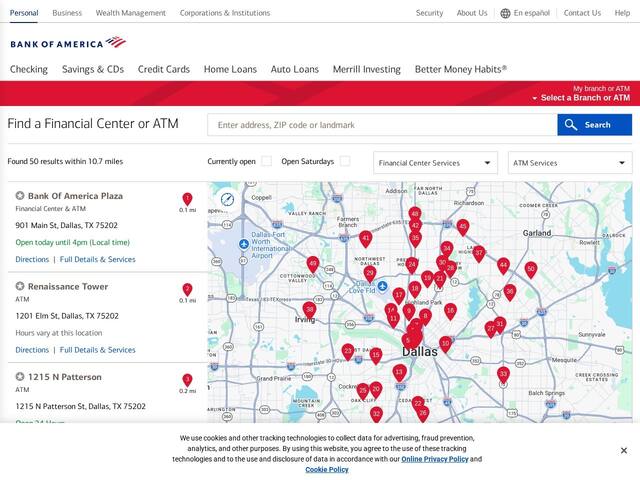
Task: Open the Auto Loans menu
Action: pyautogui.click(x=295, y=69)
